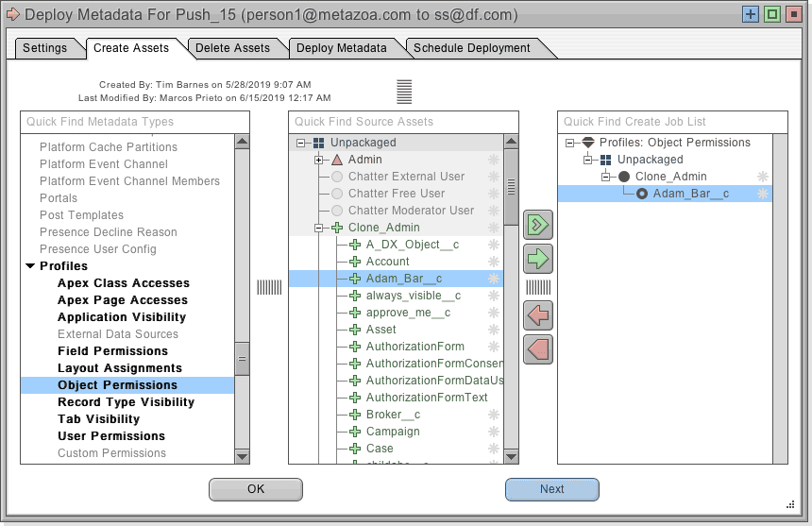Click the red remove-all tag button

click(538, 349)
